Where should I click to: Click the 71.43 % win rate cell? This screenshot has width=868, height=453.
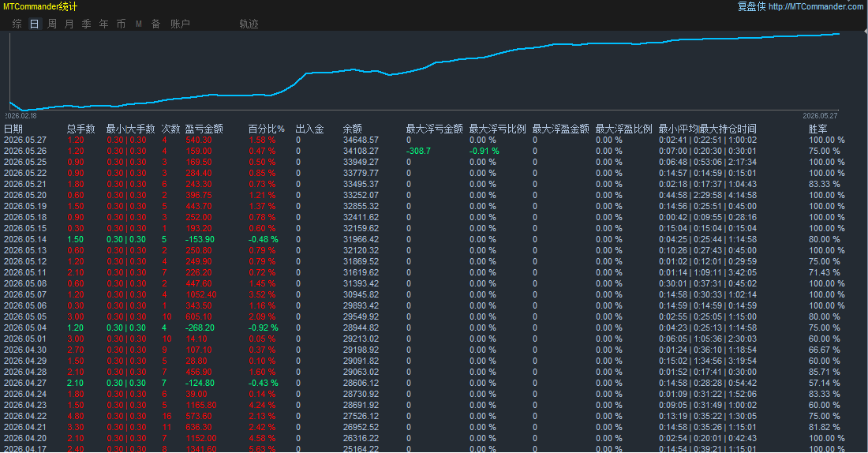(825, 272)
